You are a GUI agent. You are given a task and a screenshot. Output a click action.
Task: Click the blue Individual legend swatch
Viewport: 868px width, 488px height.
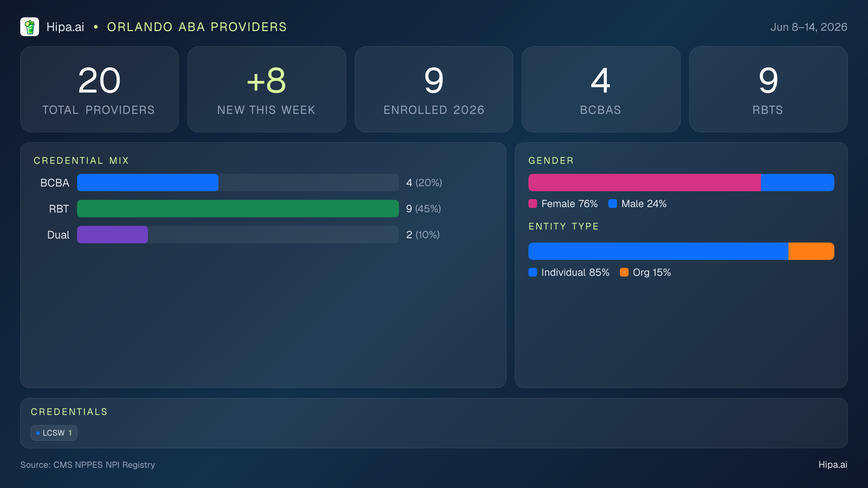(x=533, y=272)
